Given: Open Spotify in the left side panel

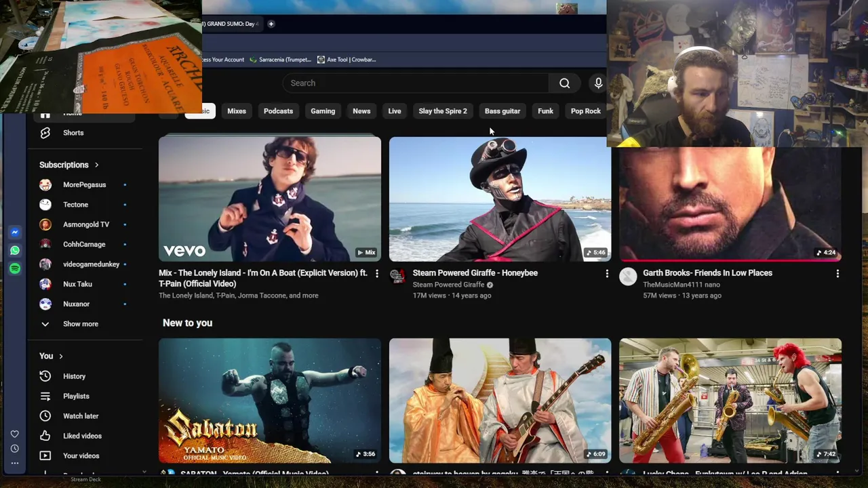Looking at the screenshot, I should [15, 269].
